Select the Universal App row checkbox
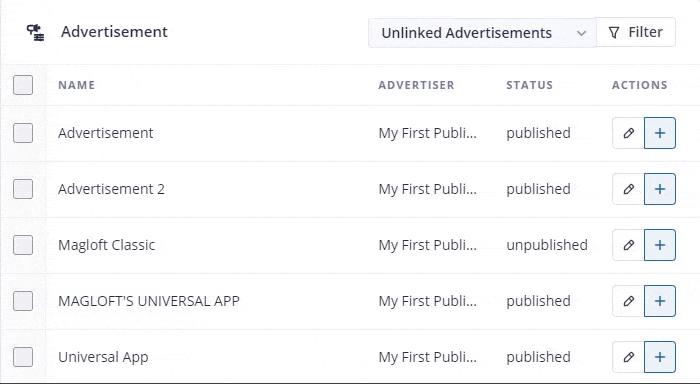This screenshot has width=700, height=384. 23,357
